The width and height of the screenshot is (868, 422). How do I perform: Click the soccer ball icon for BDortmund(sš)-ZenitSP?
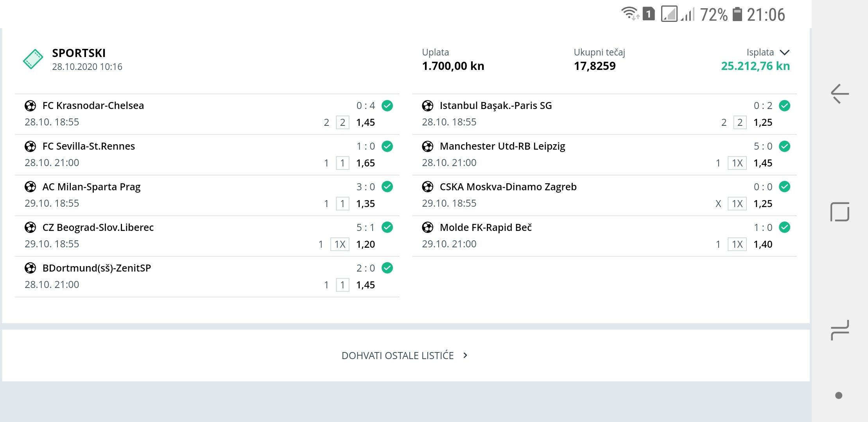30,268
